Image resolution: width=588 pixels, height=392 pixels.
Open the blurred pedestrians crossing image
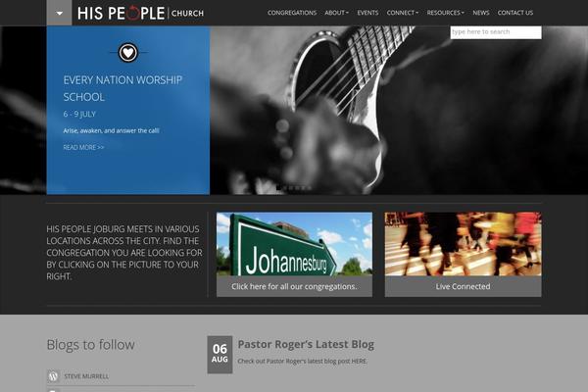tap(463, 244)
